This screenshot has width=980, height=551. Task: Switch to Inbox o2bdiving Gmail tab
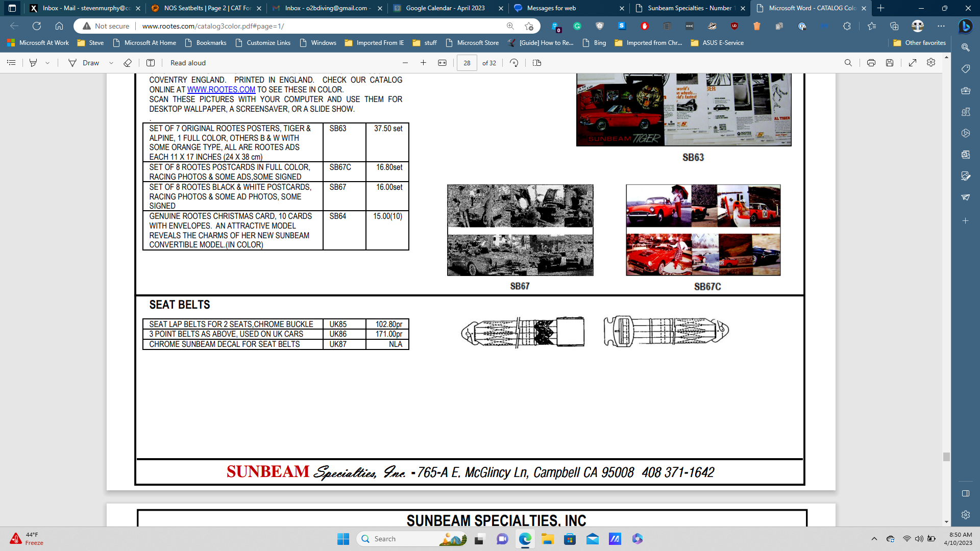pyautogui.click(x=327, y=8)
